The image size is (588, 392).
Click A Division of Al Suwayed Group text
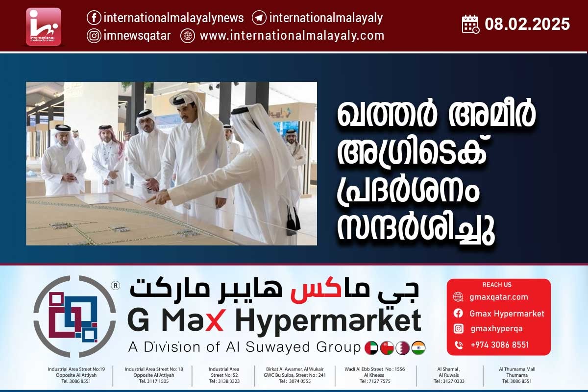(x=245, y=347)
